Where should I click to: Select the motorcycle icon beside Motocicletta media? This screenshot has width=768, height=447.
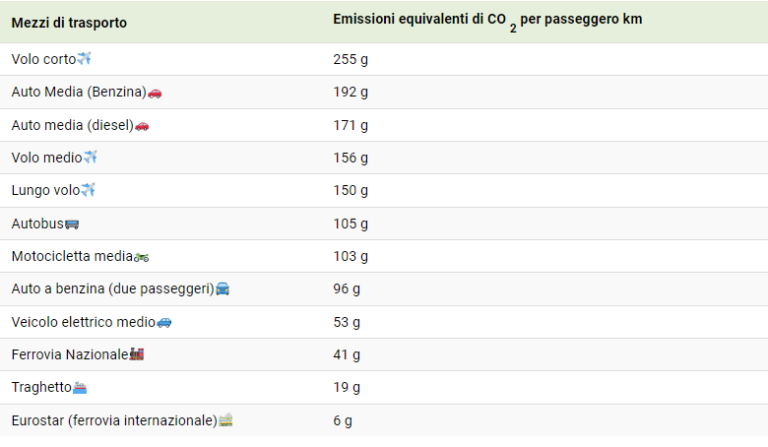click(x=142, y=257)
